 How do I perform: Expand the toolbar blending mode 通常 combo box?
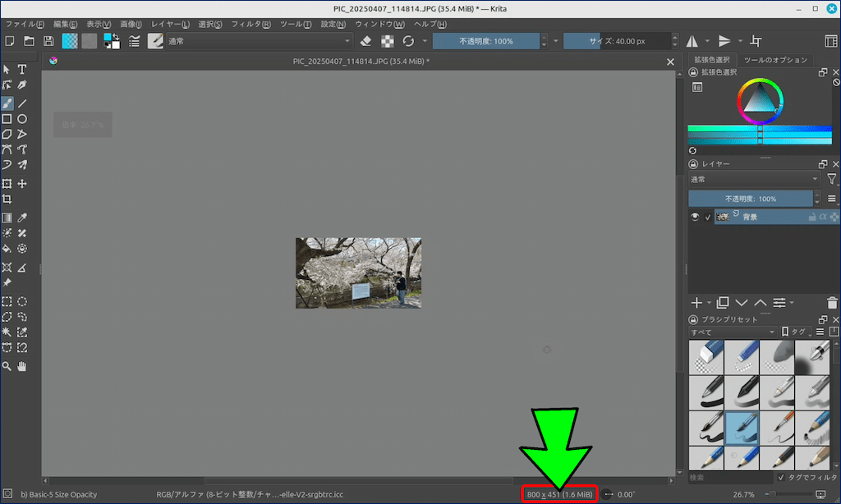click(x=259, y=41)
